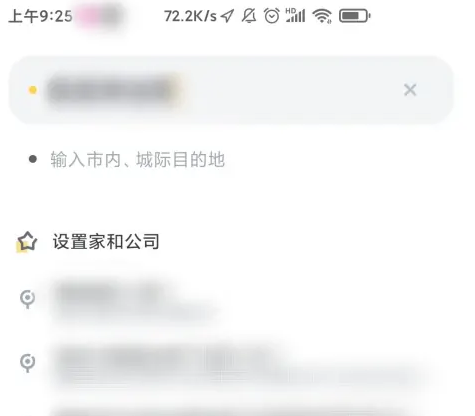Tap the black destination point dot

[33, 159]
